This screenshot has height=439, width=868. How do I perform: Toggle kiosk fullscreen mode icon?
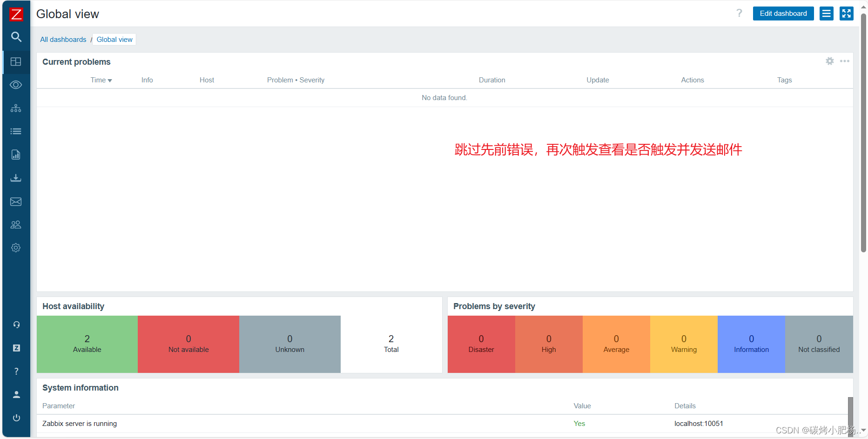(847, 14)
